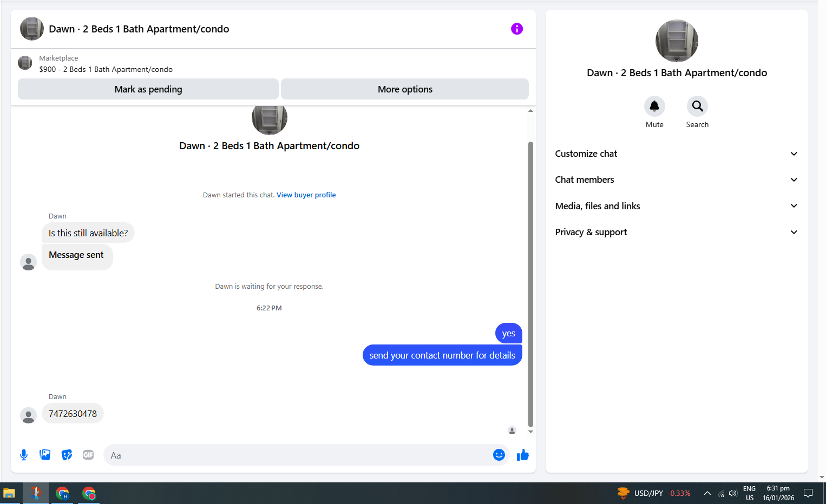Open the Chrome icon with H badge in taskbar
Image resolution: width=826 pixels, height=504 pixels.
click(x=62, y=493)
